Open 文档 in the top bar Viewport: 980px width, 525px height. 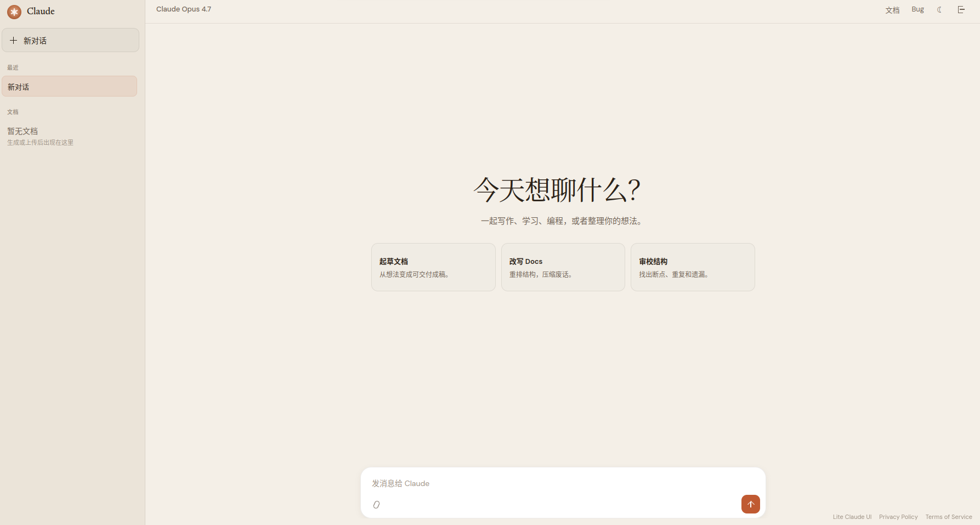[x=892, y=10]
